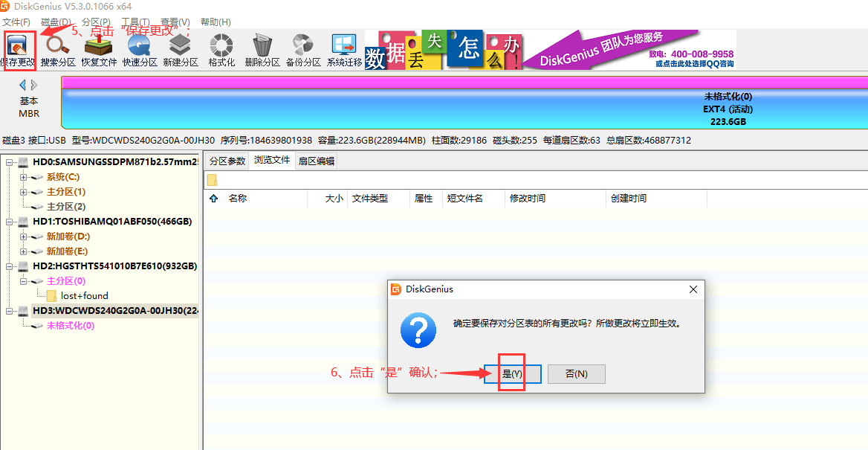Collapse the HD3 WDC disk node
The image size is (868, 450).
[9, 311]
